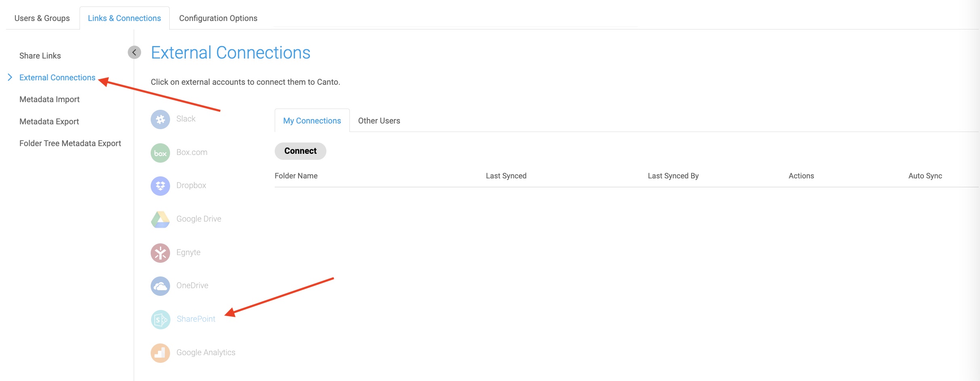
Task: Switch to the Users & Groups tab
Action: 42,18
